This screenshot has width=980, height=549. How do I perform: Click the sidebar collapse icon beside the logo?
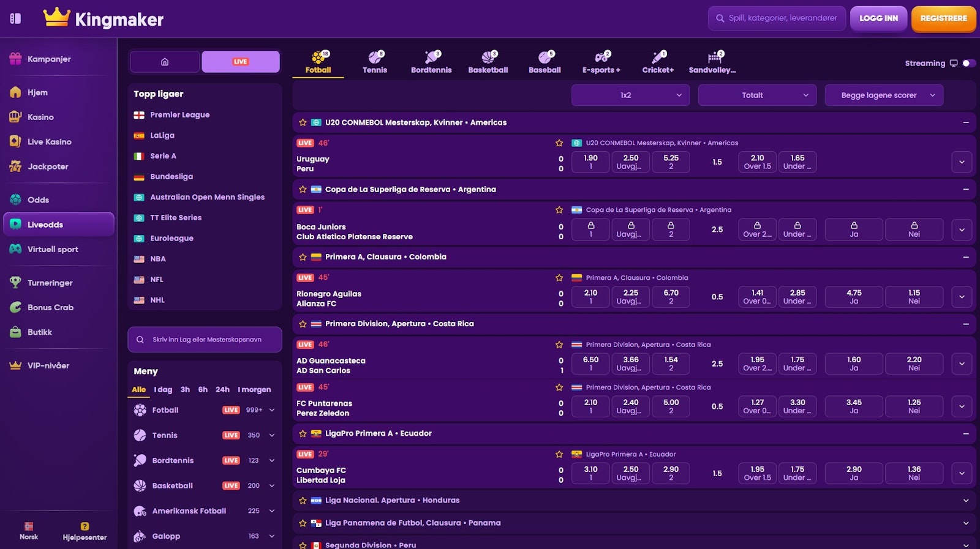(15, 18)
